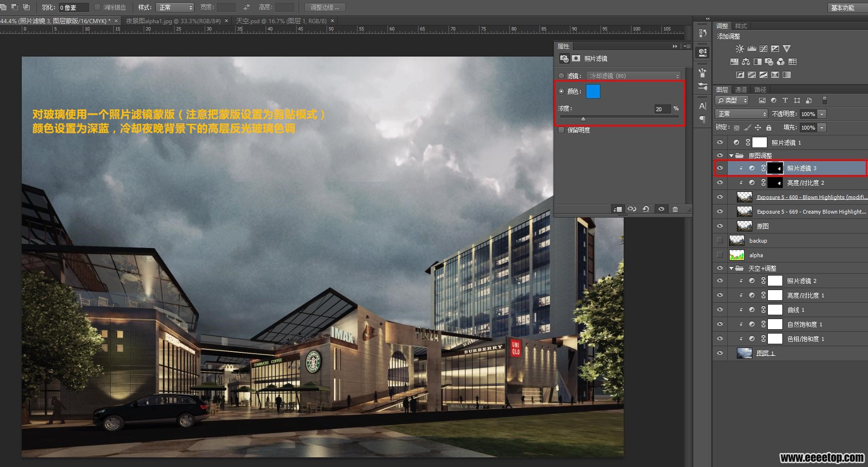This screenshot has height=467, width=868.
Task: Clip adjustment to layer in Properties panel
Action: click(617, 209)
